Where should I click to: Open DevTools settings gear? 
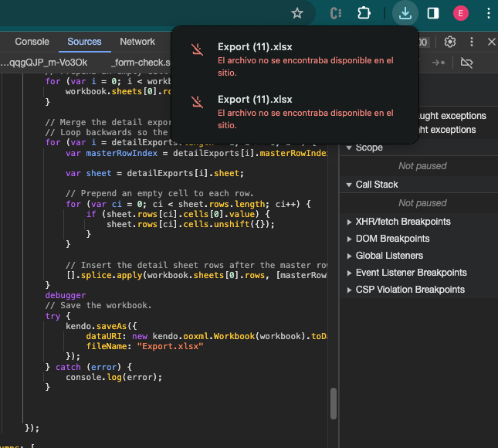[450, 42]
